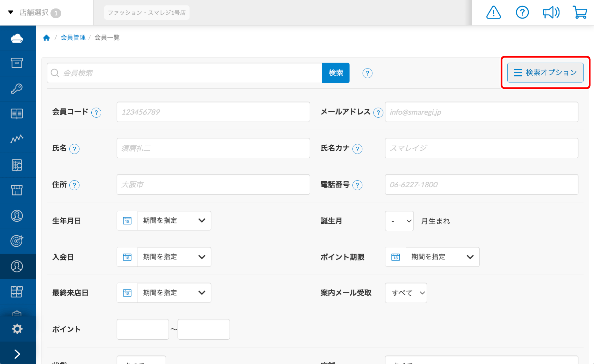594x364 pixels.
Task: Click the blue 検索 button
Action: point(336,73)
